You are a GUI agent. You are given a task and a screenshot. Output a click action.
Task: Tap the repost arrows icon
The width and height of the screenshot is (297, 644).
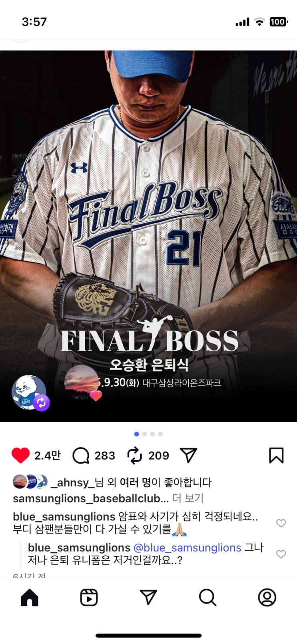(x=134, y=455)
